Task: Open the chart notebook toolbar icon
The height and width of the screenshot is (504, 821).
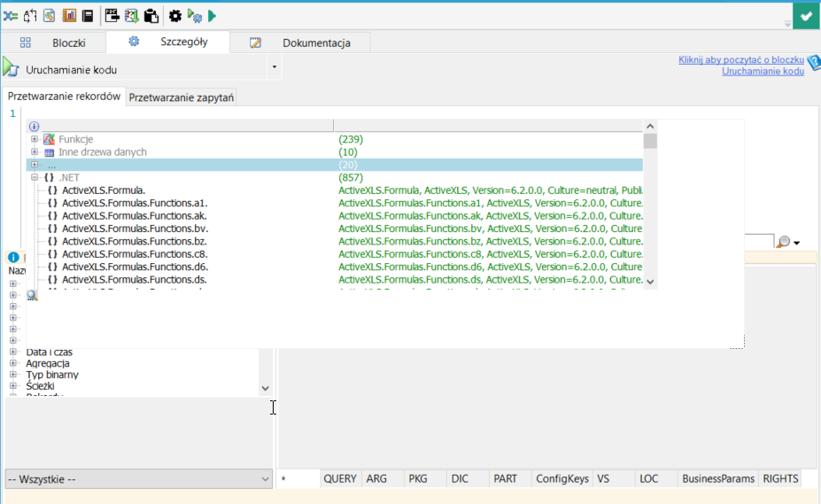Action: coord(69,16)
